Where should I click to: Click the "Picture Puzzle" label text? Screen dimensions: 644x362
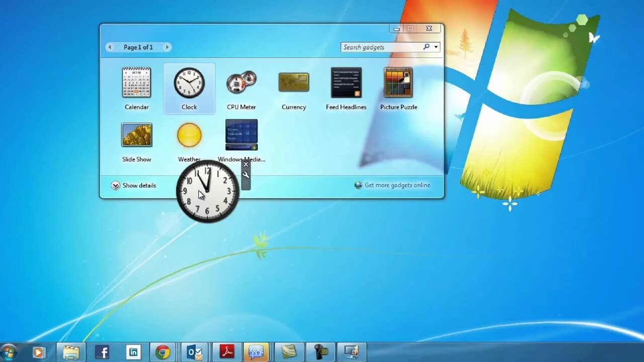(x=398, y=107)
